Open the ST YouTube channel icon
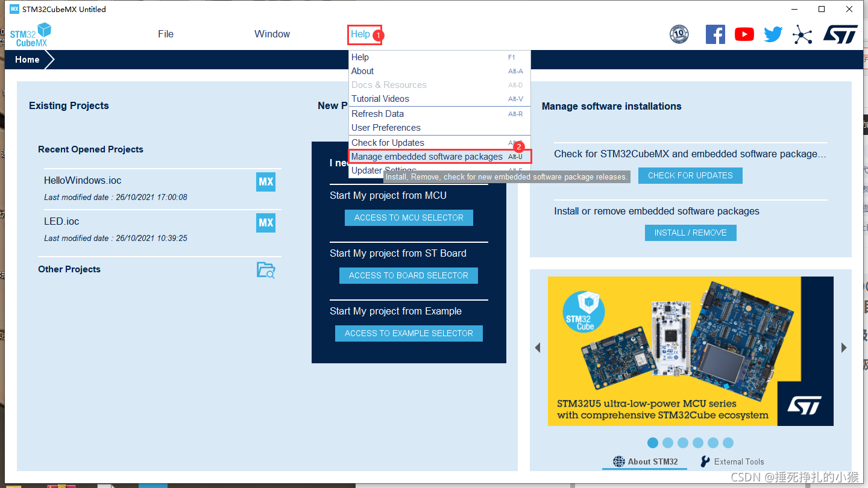Image resolution: width=868 pixels, height=488 pixels. click(744, 34)
